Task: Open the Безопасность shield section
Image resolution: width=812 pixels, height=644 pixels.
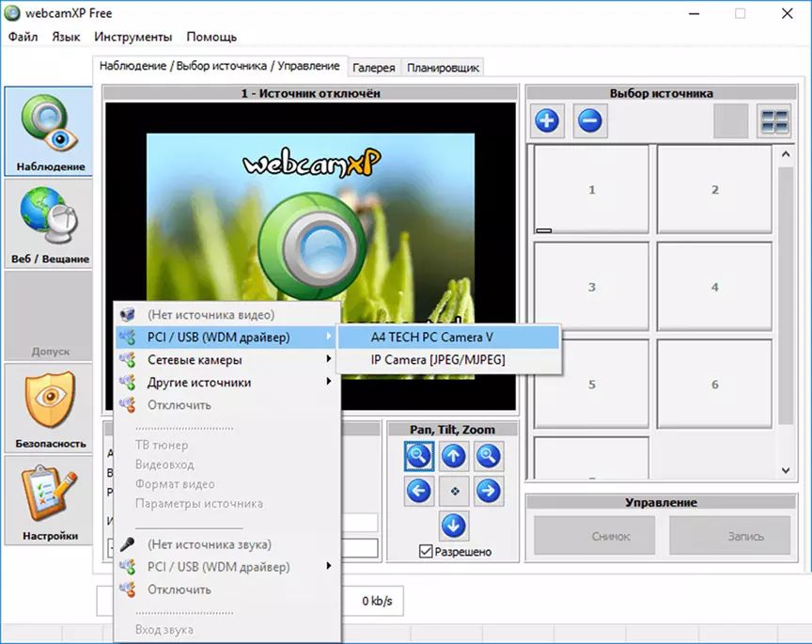Action: point(49,408)
